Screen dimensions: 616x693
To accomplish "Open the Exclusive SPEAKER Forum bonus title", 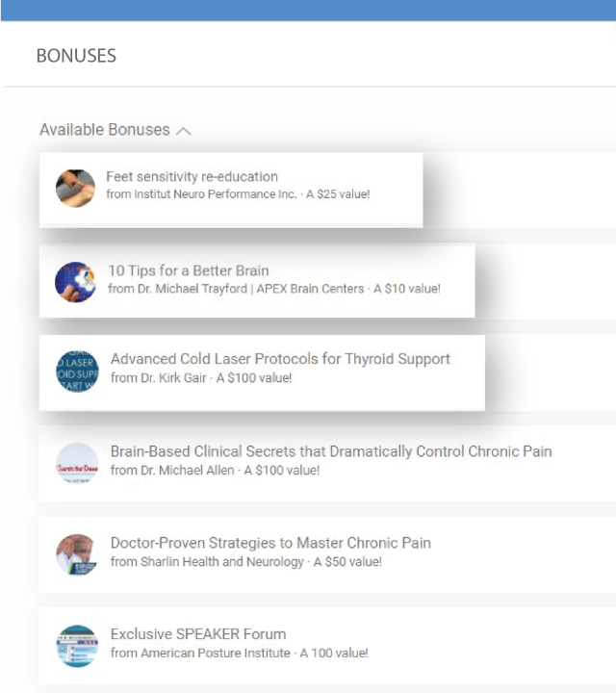I will [x=198, y=634].
